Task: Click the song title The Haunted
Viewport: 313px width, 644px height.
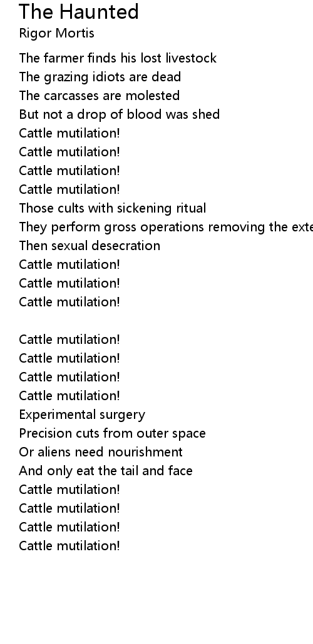Action: click(78, 11)
